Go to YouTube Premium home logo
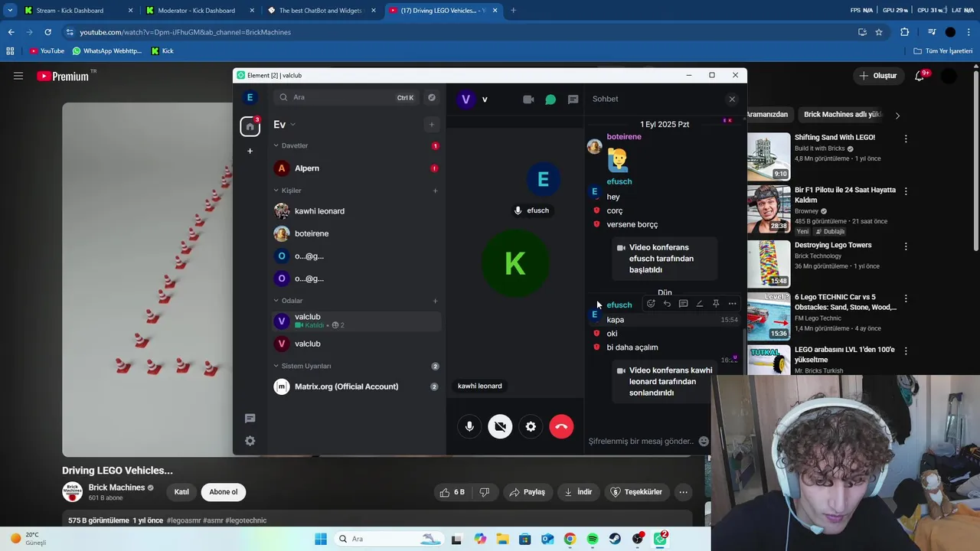980x551 pixels. click(x=63, y=76)
